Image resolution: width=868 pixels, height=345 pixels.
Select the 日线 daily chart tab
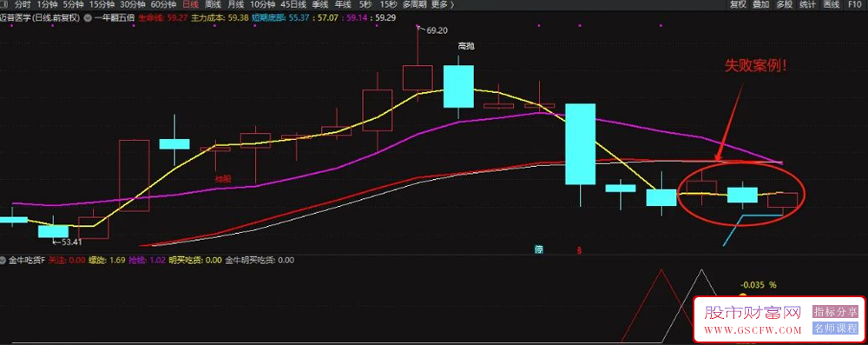pos(190,4)
